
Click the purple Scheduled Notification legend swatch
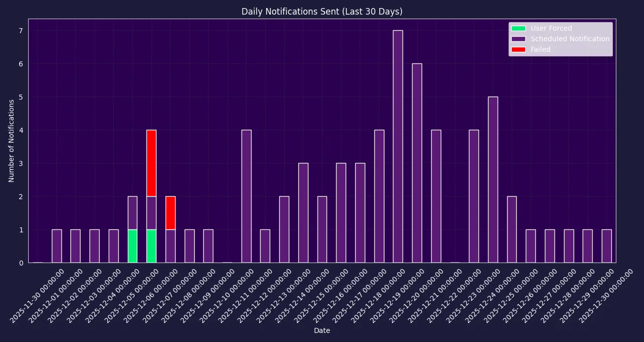518,39
